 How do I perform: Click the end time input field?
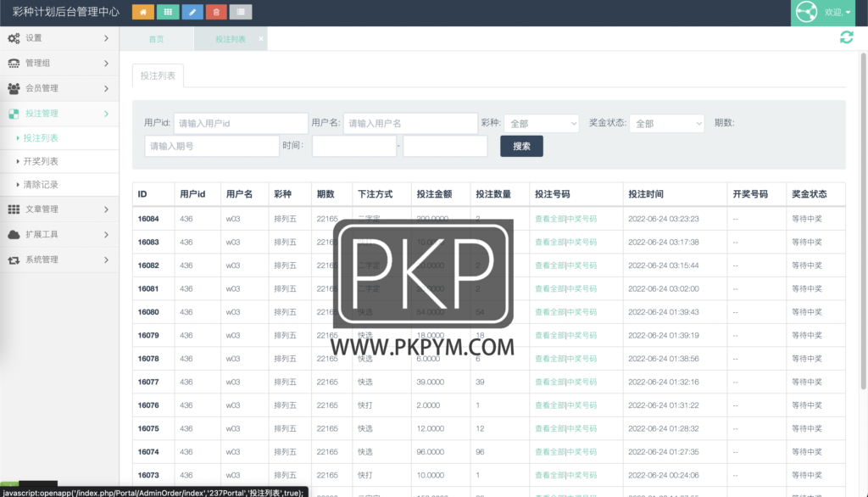[x=445, y=146]
